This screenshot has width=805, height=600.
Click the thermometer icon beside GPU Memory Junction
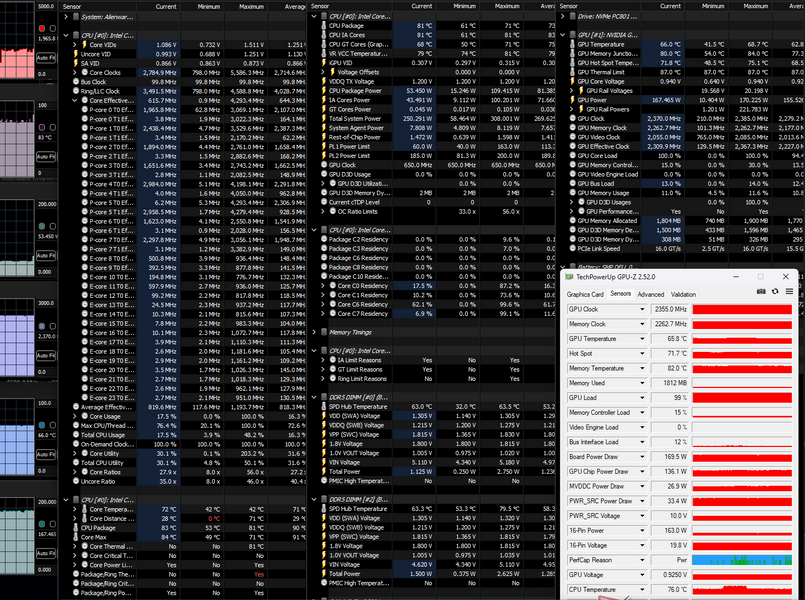pyautogui.click(x=572, y=53)
